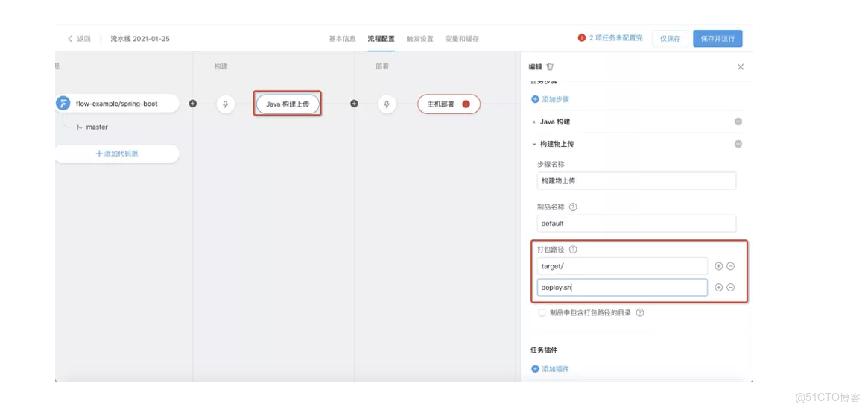Image resolution: width=868 pixels, height=410 pixels.
Task: Close the 编辑 side panel
Action: (741, 66)
